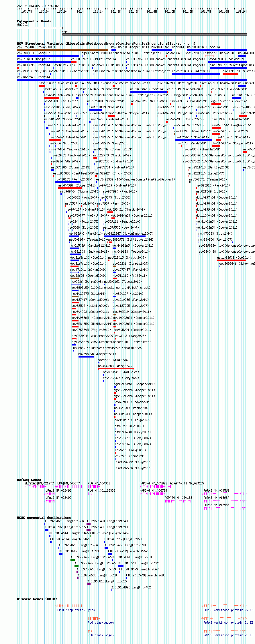
Task: Click variant esv2492646 (McKernan)
Action: (237, 264)
